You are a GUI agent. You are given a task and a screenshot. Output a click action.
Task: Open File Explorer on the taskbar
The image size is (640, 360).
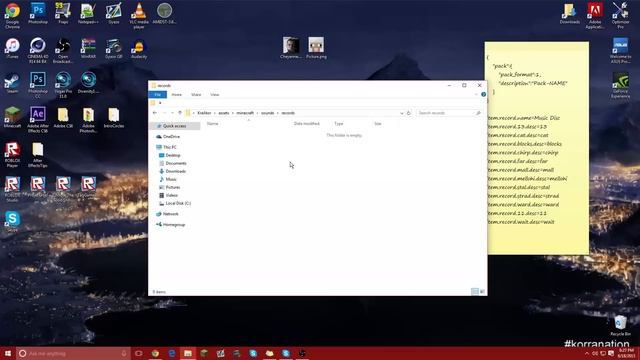click(188, 353)
